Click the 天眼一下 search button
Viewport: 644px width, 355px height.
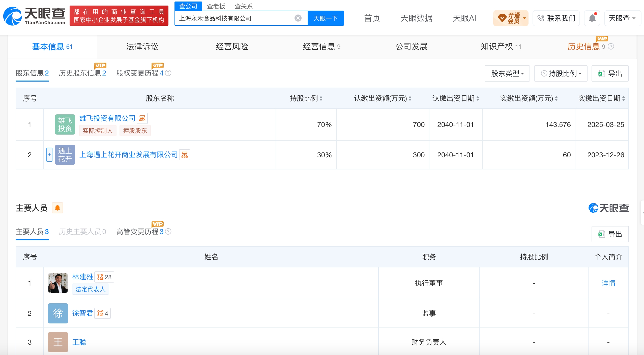(x=326, y=18)
